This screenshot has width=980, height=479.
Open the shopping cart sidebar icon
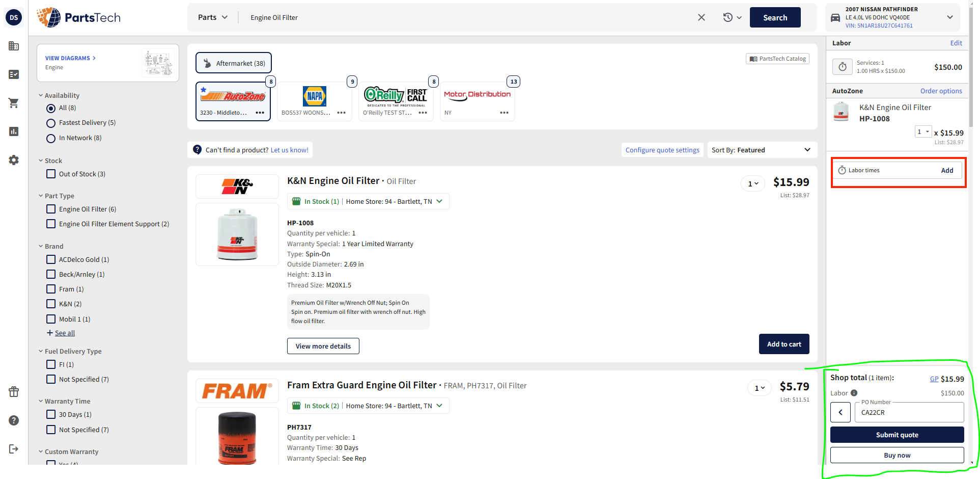(14, 103)
